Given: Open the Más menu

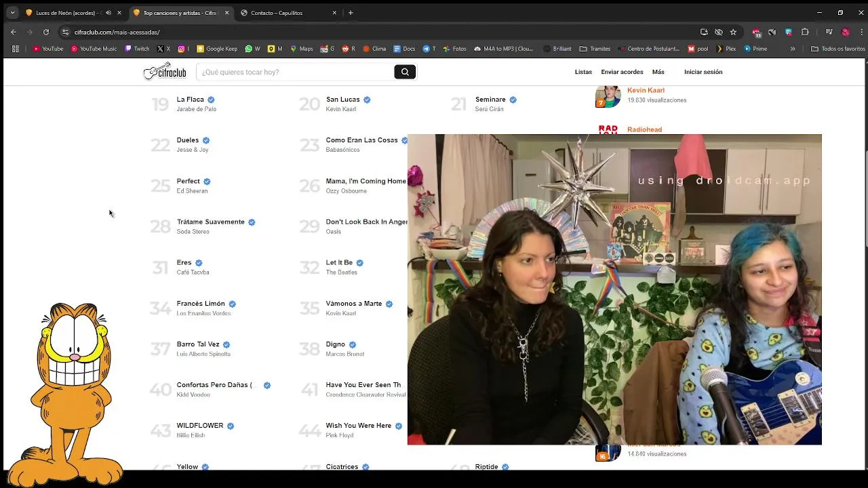Looking at the screenshot, I should pos(658,72).
